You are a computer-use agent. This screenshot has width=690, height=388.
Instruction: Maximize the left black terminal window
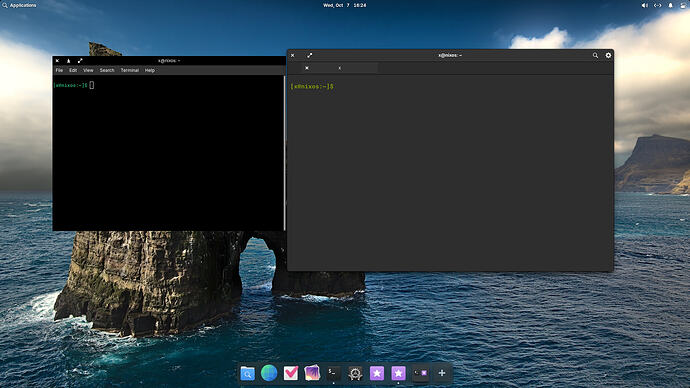tap(80, 61)
